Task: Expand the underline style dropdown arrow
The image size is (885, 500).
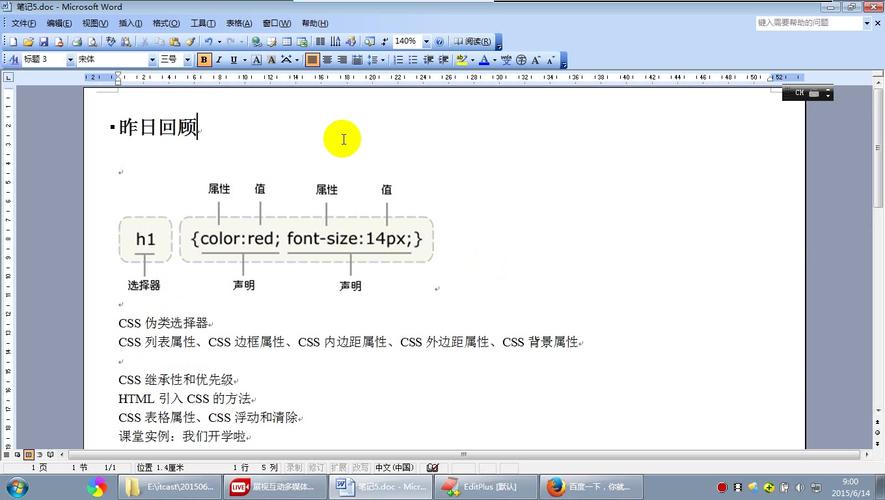Action: (x=244, y=59)
